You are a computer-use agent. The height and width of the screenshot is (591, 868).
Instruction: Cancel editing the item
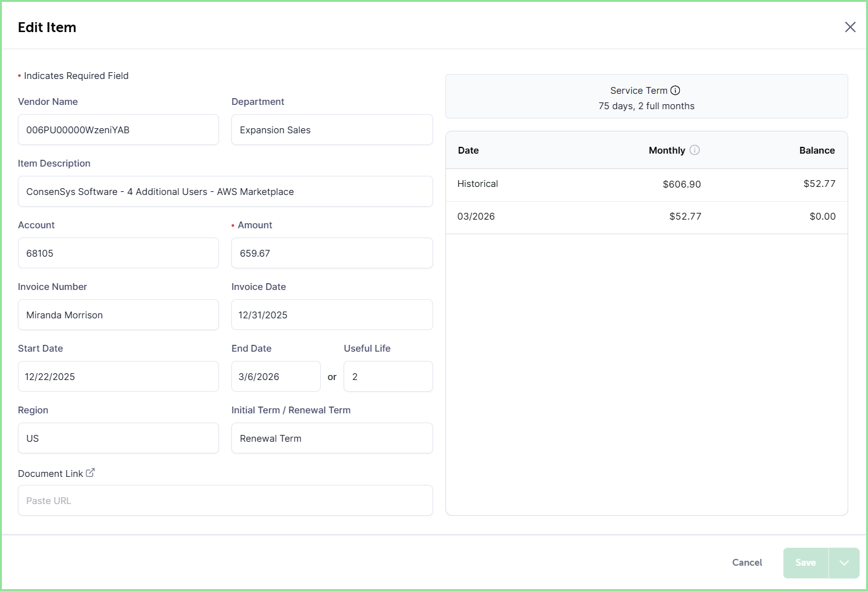point(747,563)
